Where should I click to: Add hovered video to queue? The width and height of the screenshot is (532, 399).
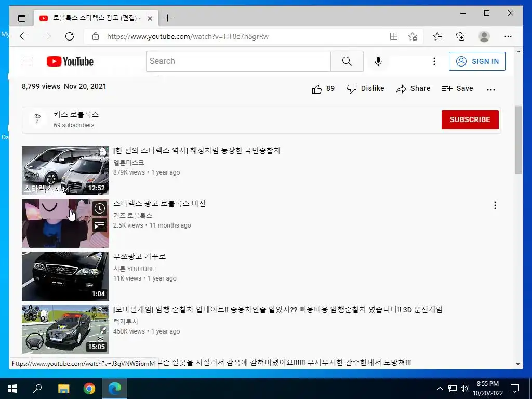click(99, 225)
